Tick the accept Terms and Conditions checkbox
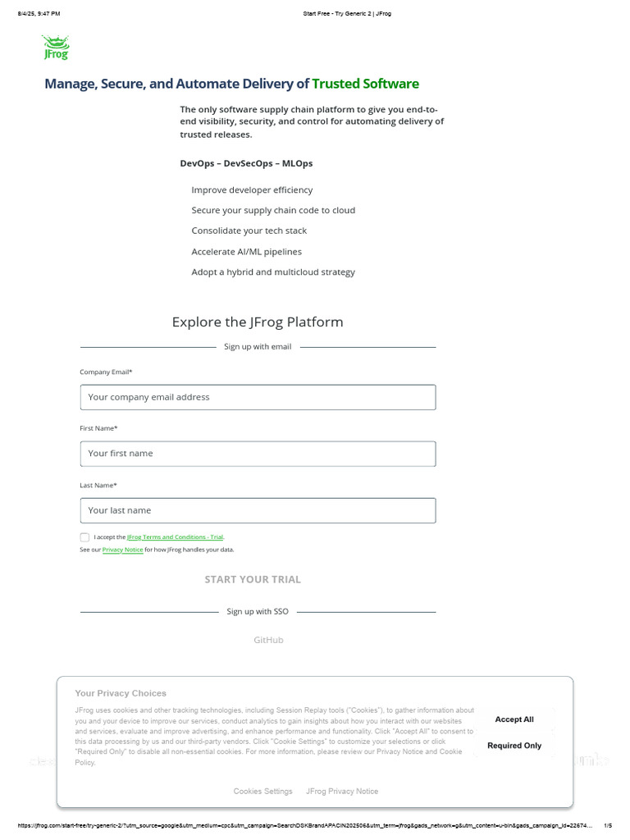Screen dimensions: 630x840 coord(84,537)
